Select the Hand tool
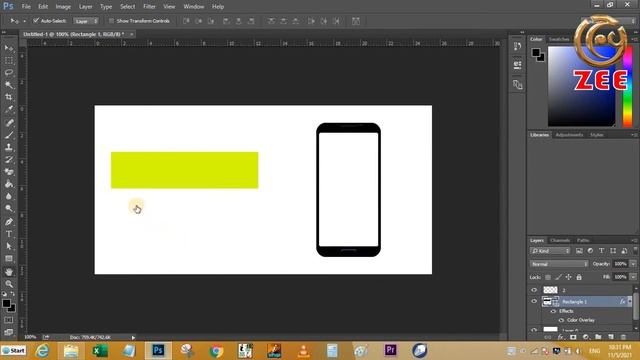Screen dimensions: 640x360 (9, 272)
